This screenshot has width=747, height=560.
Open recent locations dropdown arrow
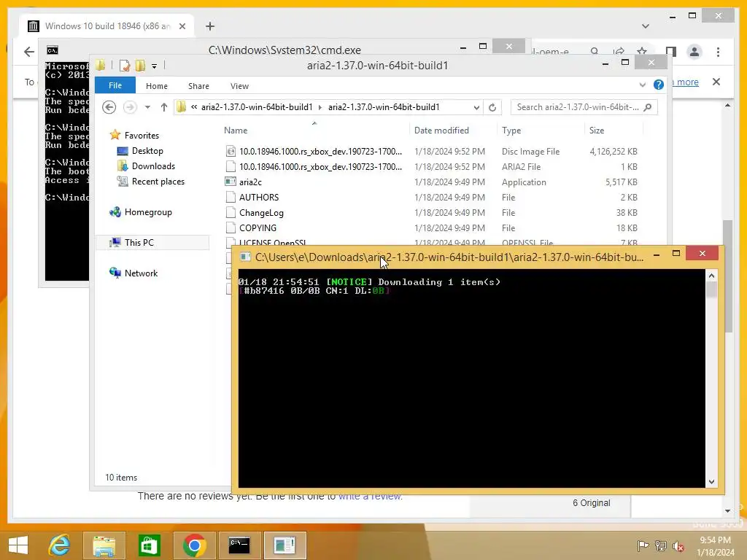click(x=147, y=107)
